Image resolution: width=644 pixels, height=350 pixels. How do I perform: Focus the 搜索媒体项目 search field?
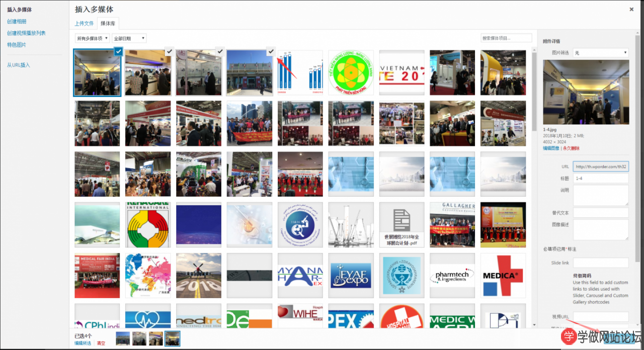click(x=506, y=38)
